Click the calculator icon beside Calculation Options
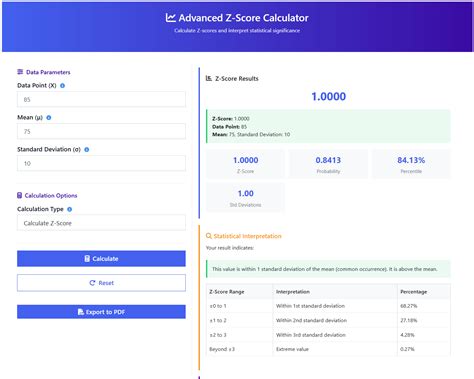The width and height of the screenshot is (474, 379). [x=19, y=195]
